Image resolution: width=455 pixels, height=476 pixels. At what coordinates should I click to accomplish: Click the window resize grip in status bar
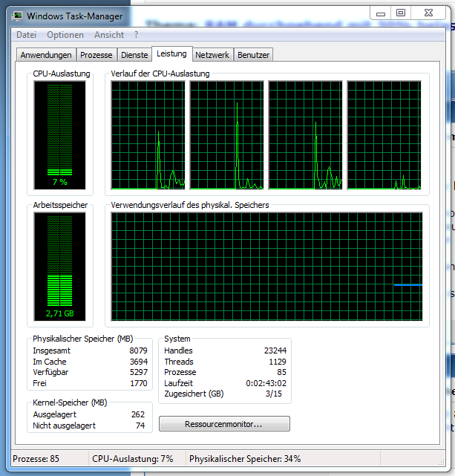point(441,462)
